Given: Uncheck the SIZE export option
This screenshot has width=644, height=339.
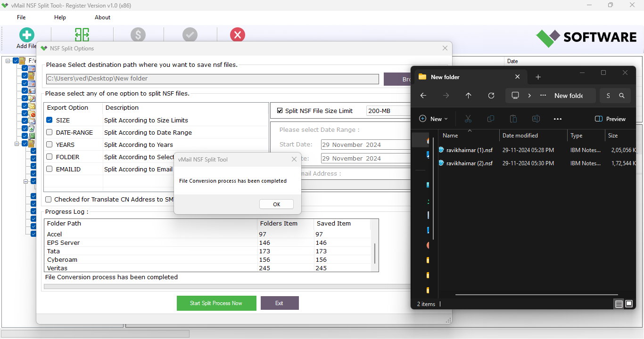Looking at the screenshot, I should pos(50,120).
